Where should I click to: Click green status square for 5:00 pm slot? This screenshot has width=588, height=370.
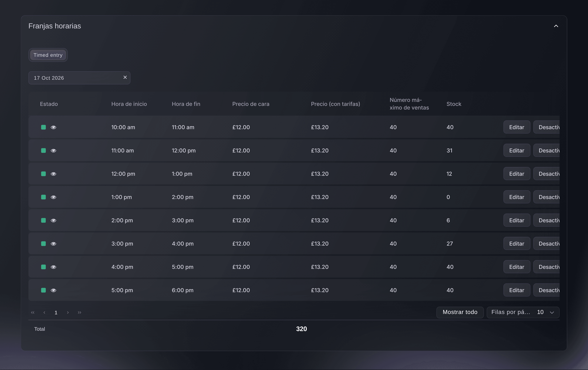tap(44, 290)
